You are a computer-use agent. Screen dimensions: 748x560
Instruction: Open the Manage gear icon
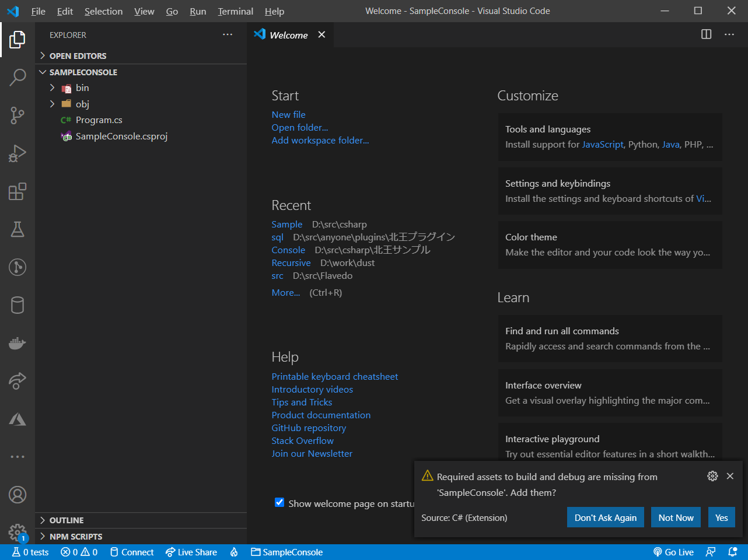tap(18, 531)
